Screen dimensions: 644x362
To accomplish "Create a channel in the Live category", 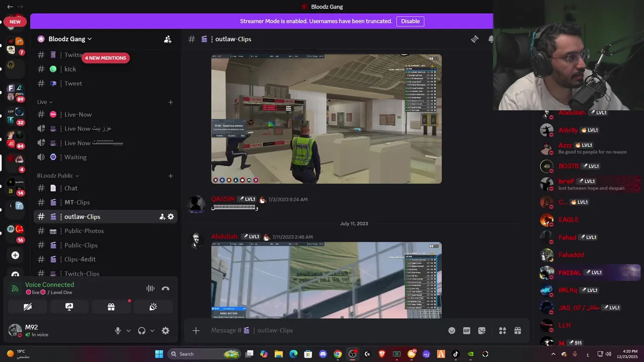I will click(x=171, y=102).
